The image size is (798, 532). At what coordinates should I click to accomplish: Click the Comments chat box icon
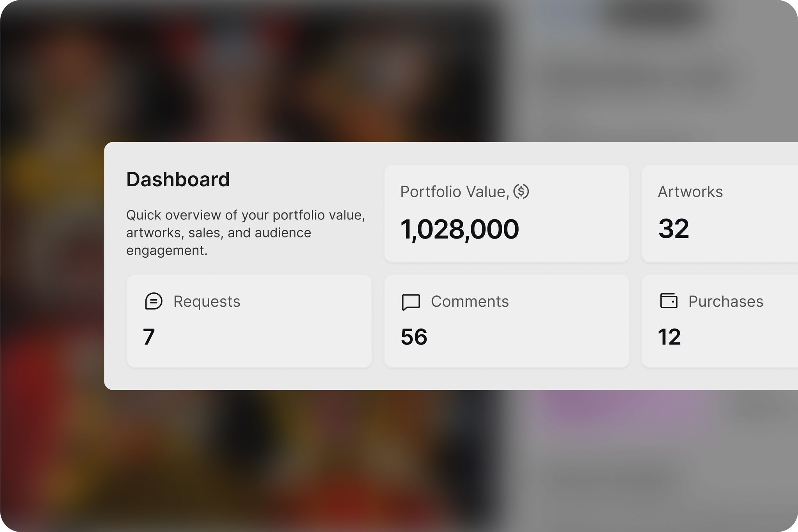click(411, 302)
